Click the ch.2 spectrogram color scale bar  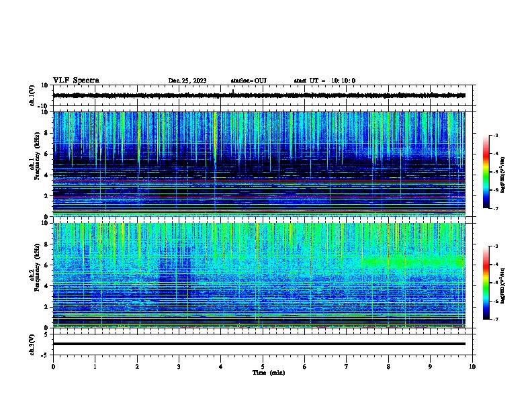pos(486,283)
